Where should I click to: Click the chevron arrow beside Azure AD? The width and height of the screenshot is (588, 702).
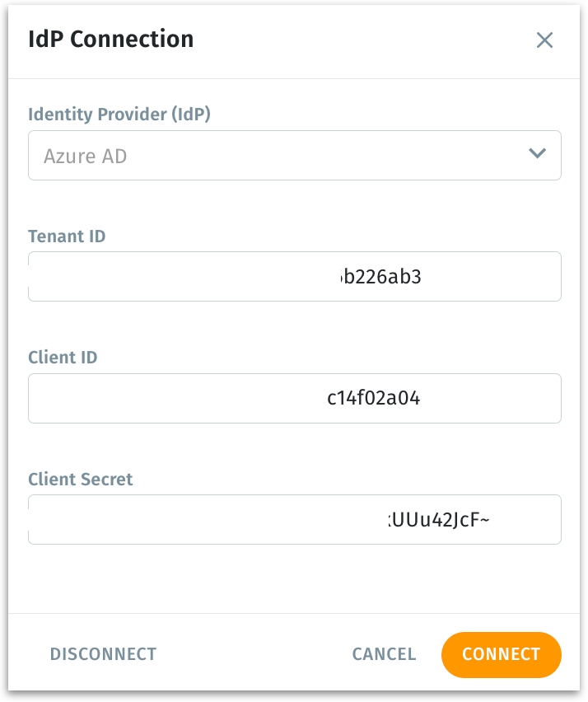click(x=537, y=154)
